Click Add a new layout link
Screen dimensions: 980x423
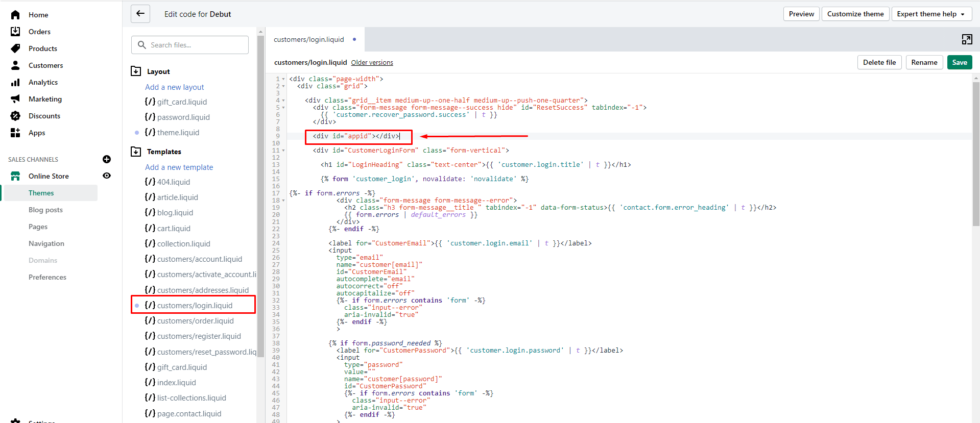(174, 87)
